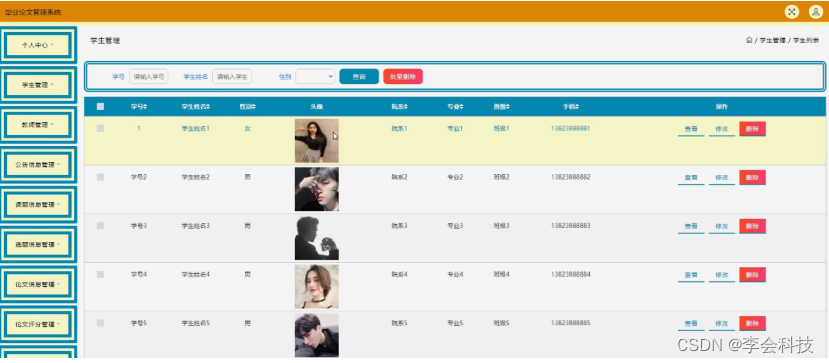
Task: Check the checkbox for 学生姓名4 row
Action: (x=100, y=274)
